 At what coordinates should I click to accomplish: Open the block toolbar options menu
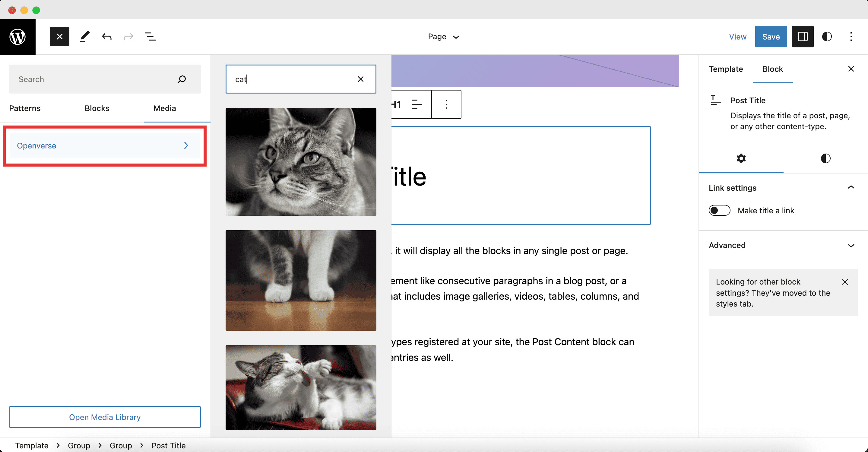446,104
